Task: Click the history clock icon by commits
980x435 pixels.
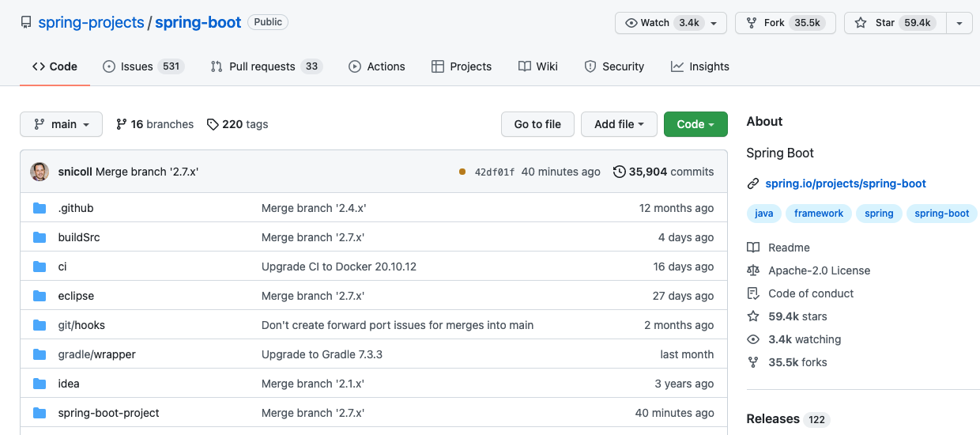Action: 620,172
